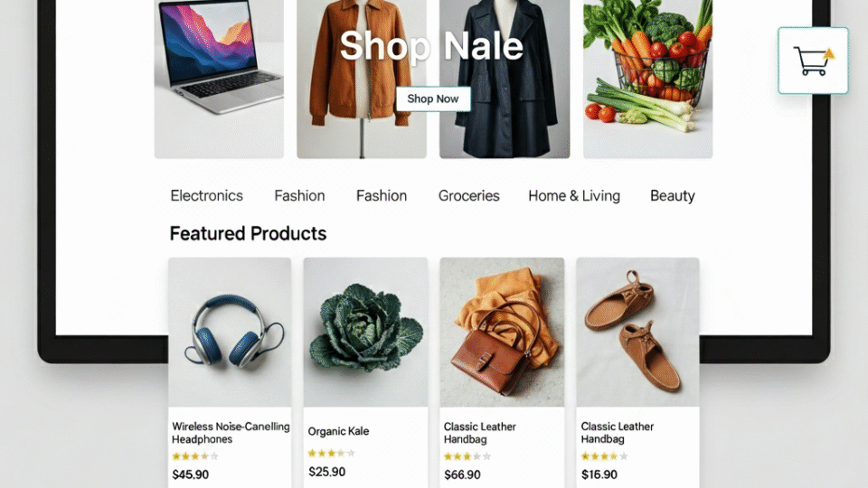Click the Organic Kale product title
The height and width of the screenshot is (488, 868).
pyautogui.click(x=338, y=431)
